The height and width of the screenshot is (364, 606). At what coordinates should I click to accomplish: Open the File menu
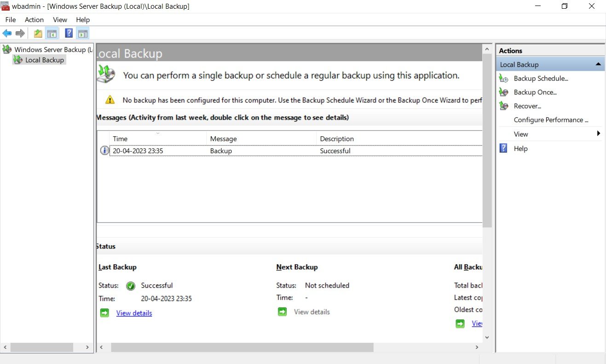[11, 20]
